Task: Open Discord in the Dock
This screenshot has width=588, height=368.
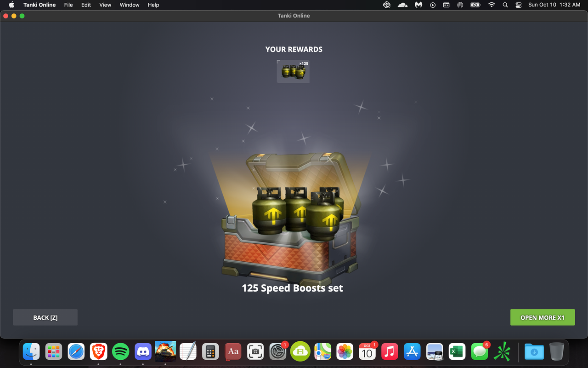Action: pyautogui.click(x=143, y=352)
